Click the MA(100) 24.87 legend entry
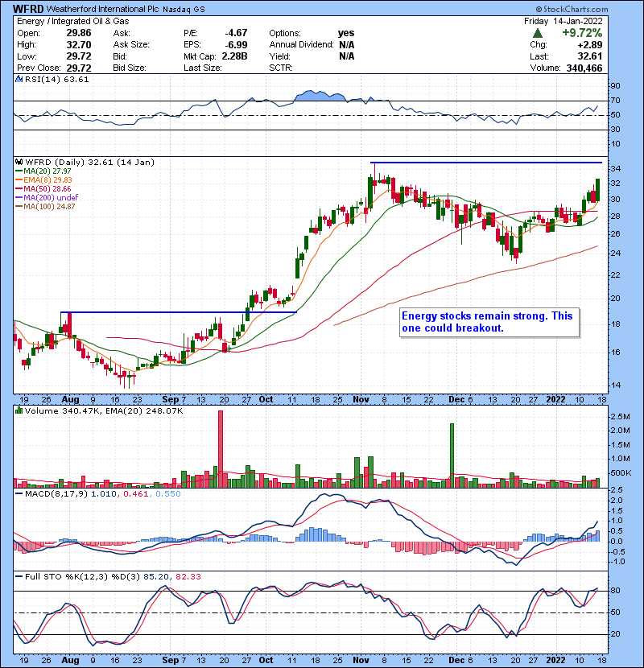 click(x=45, y=207)
